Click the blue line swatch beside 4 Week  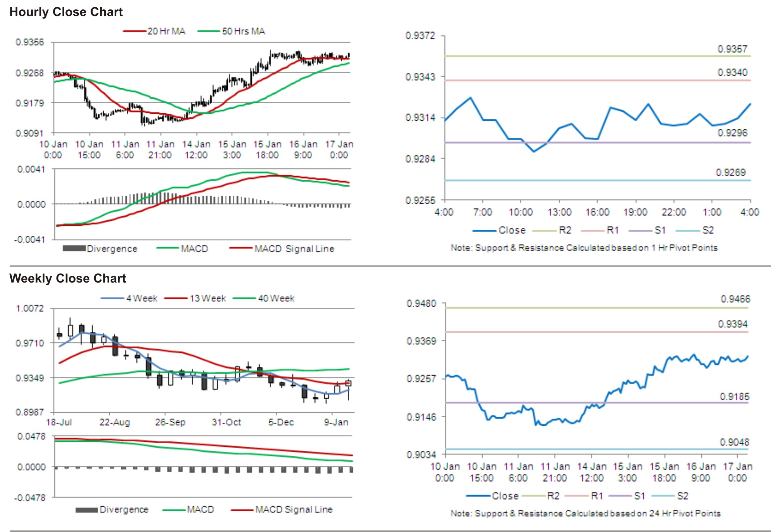(x=113, y=298)
